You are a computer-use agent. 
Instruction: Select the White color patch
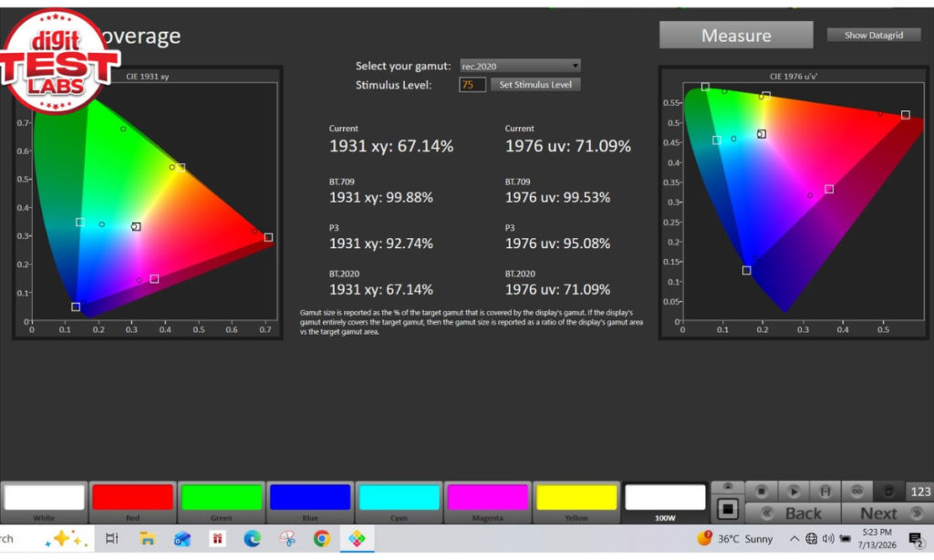tap(44, 503)
